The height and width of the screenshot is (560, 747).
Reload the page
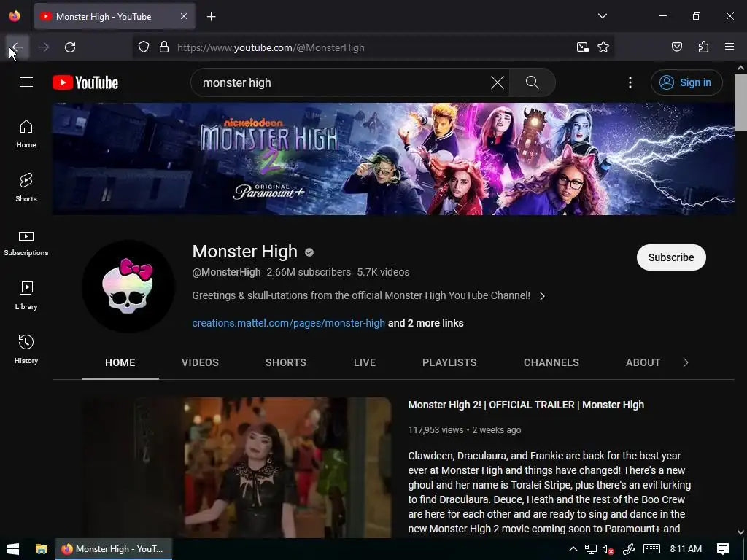pos(70,47)
